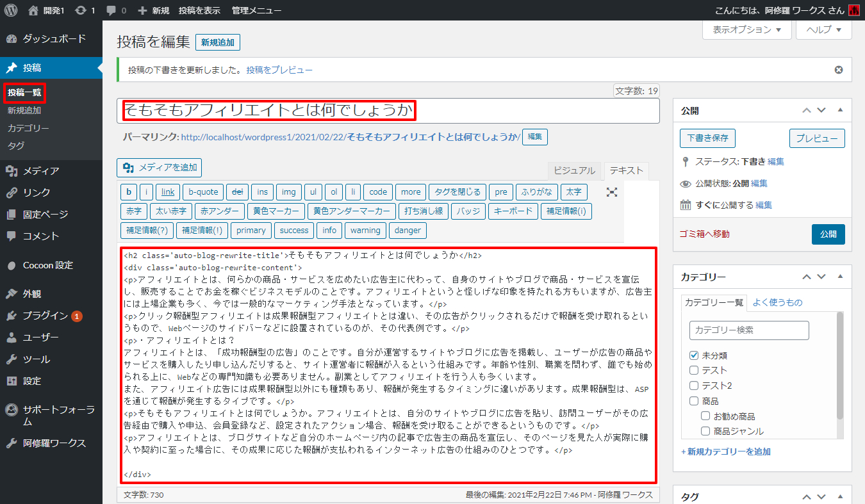Open the 表示オプション dropdown
The height and width of the screenshot is (504, 865).
pos(747,29)
